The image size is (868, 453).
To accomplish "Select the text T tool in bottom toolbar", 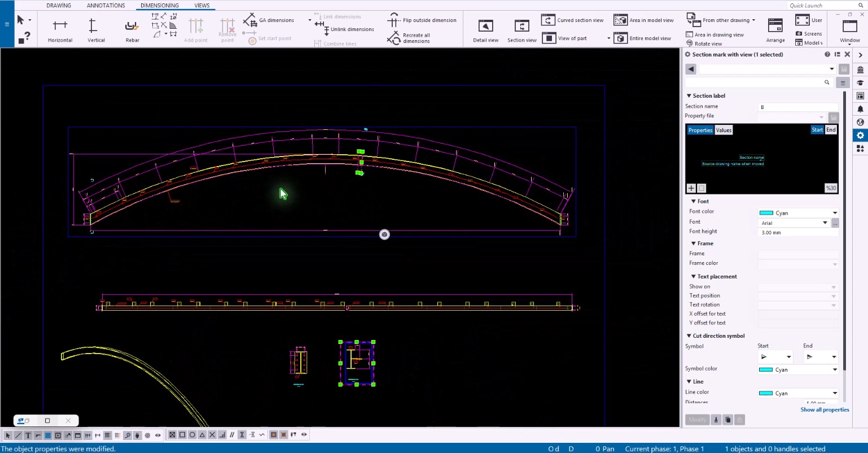I will (x=27, y=435).
